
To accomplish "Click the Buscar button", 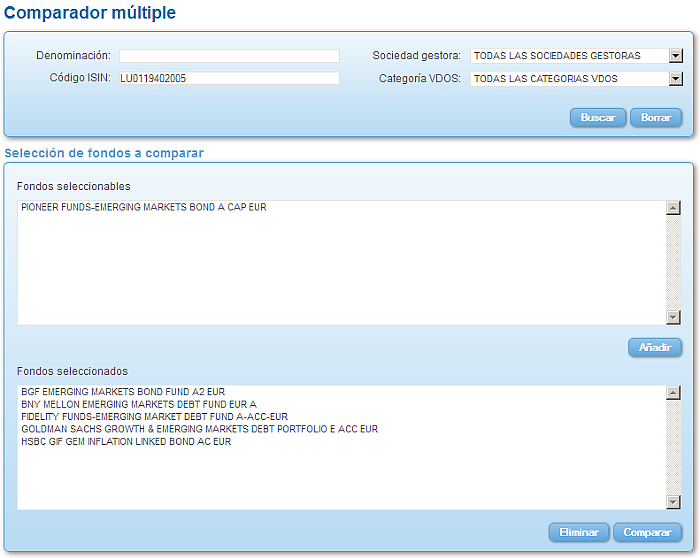I will point(598,117).
